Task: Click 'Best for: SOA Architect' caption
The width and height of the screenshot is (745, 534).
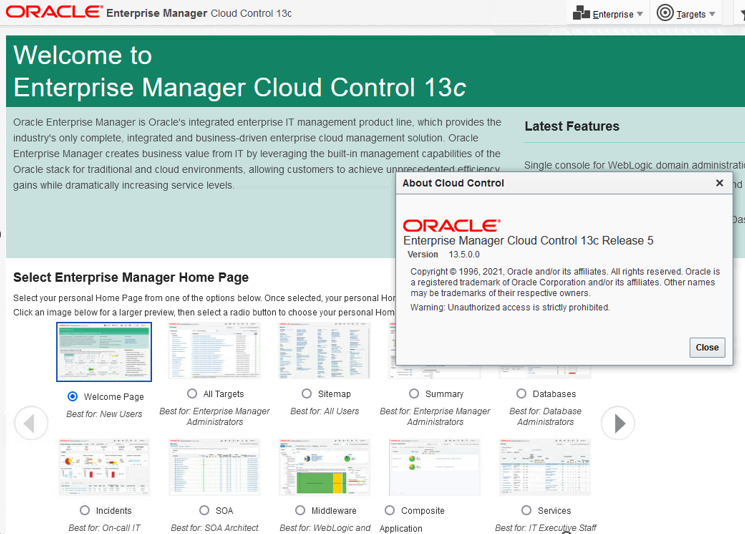Action: click(214, 528)
